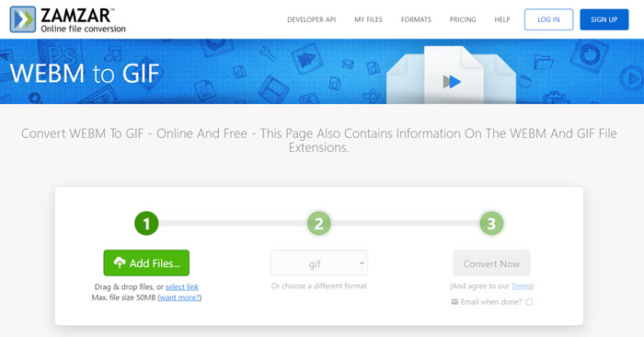Screen dimensions: 644x337
Task: Click the Zamzar Online file conversion wordmark
Action: click(83, 20)
